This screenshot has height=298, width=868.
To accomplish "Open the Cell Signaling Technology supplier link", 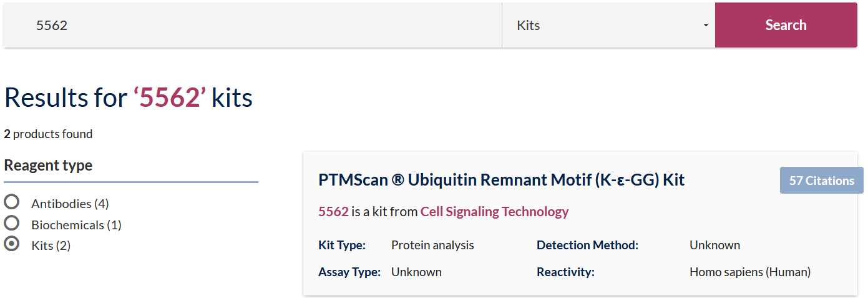I will pos(494,212).
